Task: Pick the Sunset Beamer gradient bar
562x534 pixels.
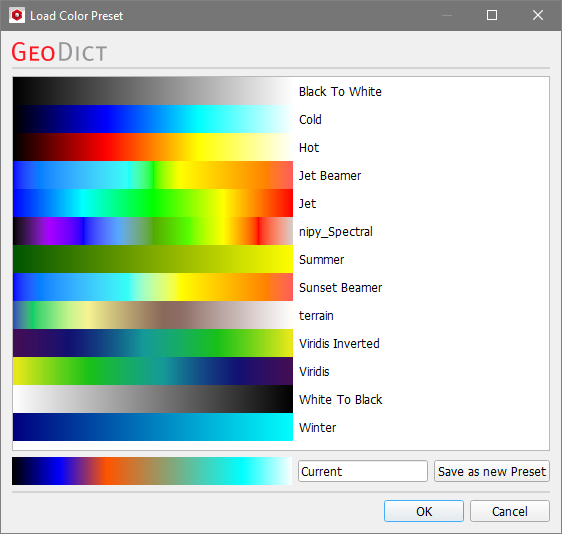Action: point(153,287)
